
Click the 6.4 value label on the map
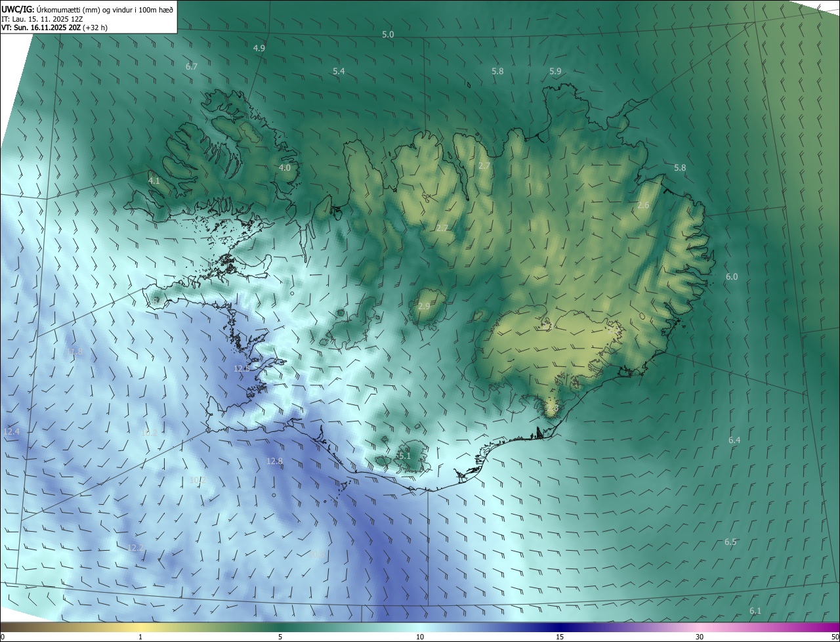[x=734, y=440]
